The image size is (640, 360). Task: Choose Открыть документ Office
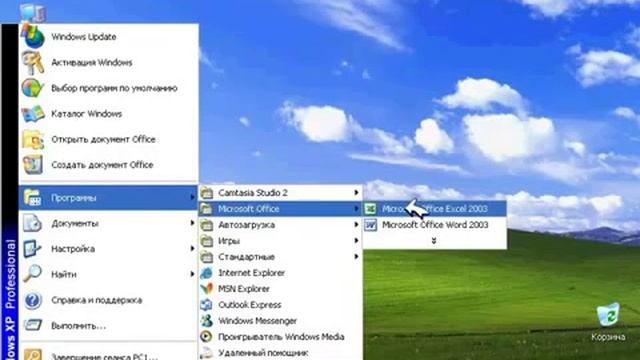[x=109, y=139]
